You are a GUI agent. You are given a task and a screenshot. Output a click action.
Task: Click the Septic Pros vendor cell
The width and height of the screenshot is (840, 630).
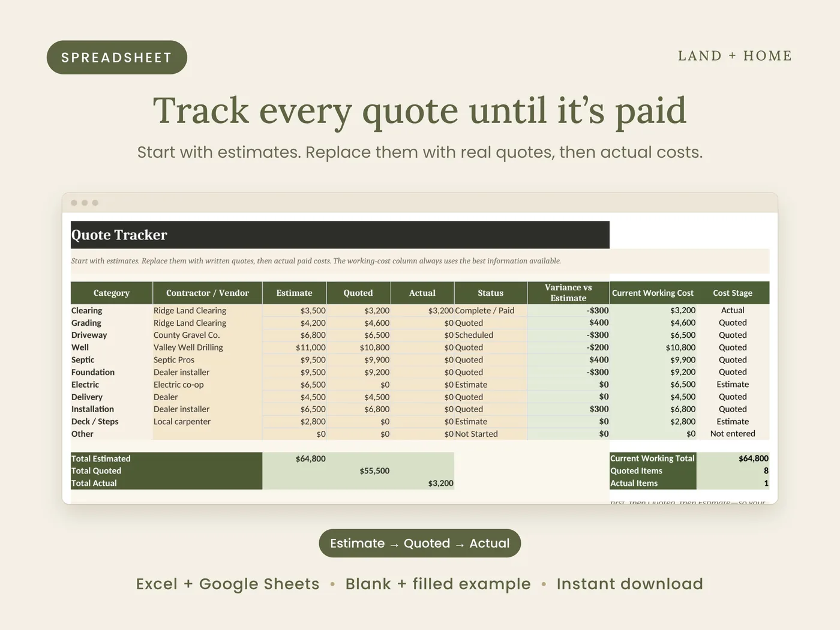[208, 360]
